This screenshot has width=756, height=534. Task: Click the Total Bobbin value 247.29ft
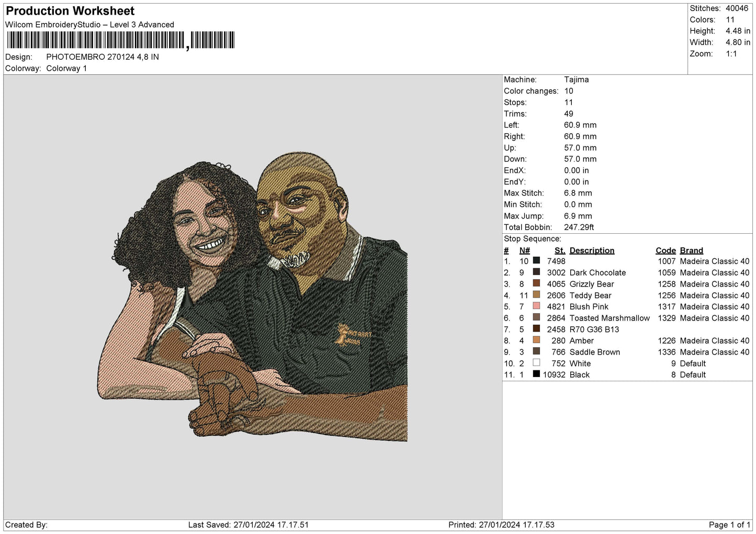[579, 228]
